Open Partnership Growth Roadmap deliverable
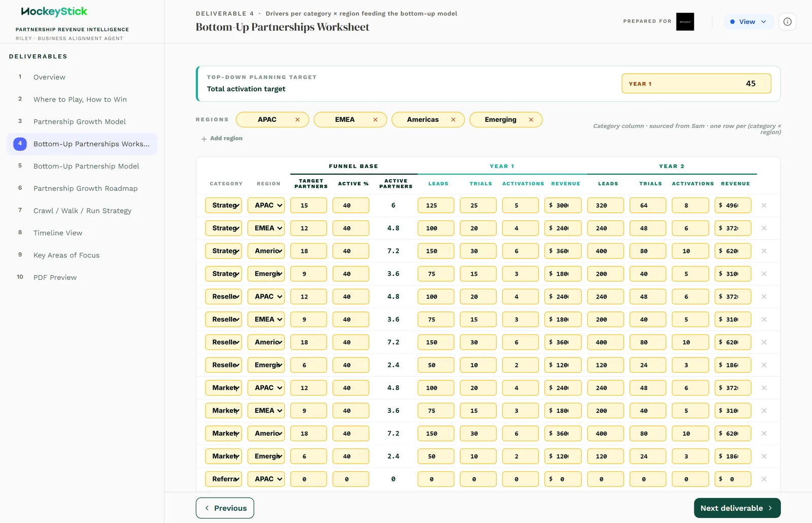 [x=82, y=188]
